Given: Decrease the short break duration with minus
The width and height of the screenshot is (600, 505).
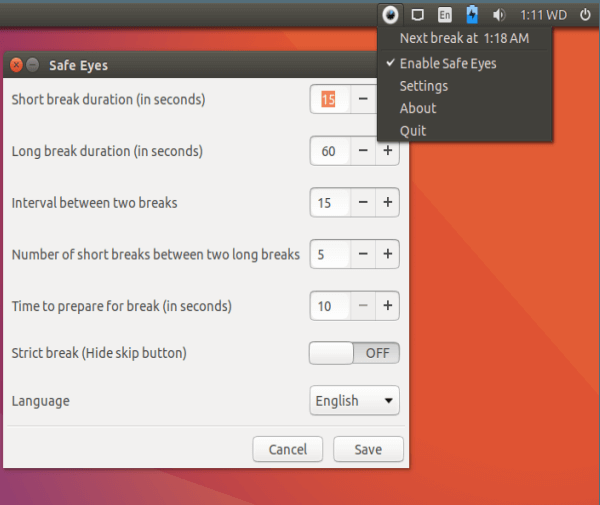Looking at the screenshot, I should (363, 99).
